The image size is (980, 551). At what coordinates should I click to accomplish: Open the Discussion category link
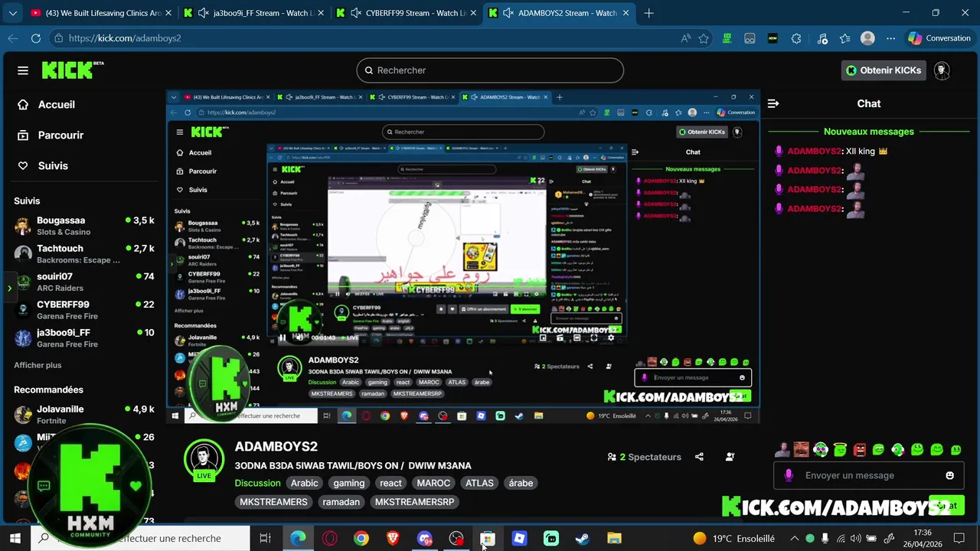(257, 483)
